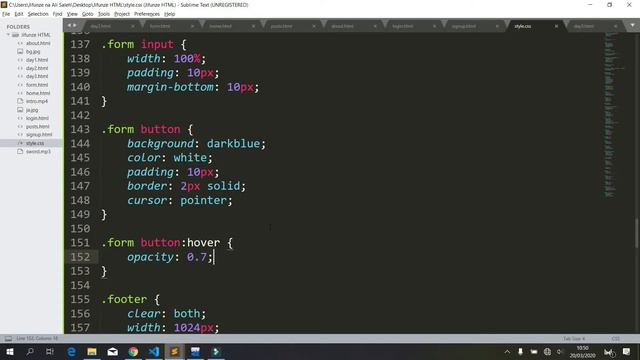This screenshot has width=640, height=360.
Task: Open bg.jpg image in the sidebar
Action: pyautogui.click(x=33, y=52)
